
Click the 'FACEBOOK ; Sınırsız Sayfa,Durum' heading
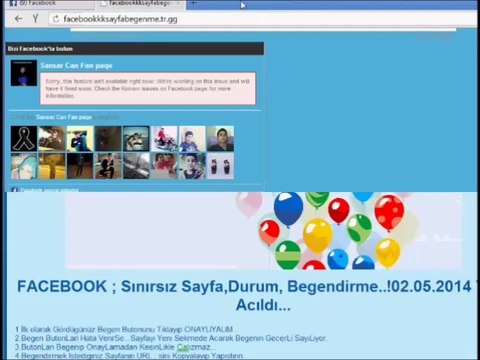(x=244, y=286)
